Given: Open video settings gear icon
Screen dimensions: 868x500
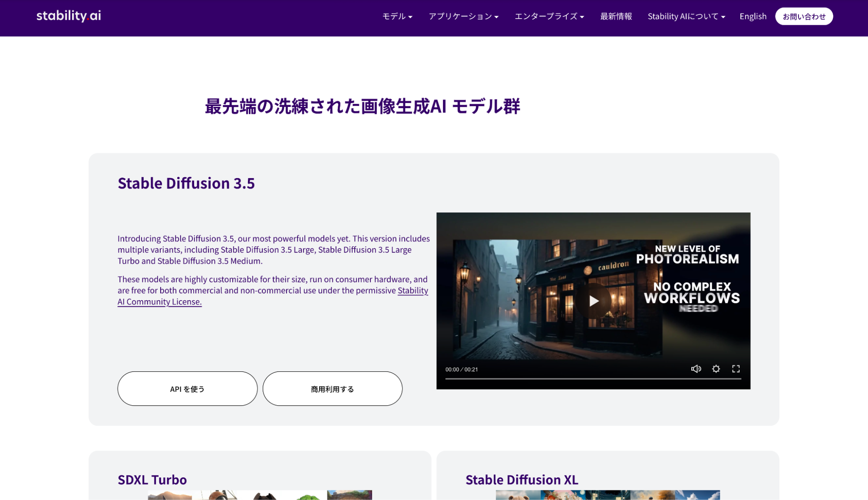Looking at the screenshot, I should 716,369.
